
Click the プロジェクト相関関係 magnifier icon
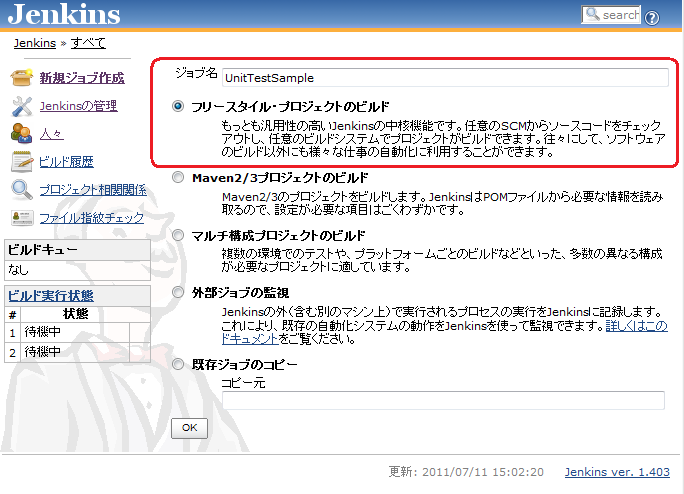[x=21, y=190]
